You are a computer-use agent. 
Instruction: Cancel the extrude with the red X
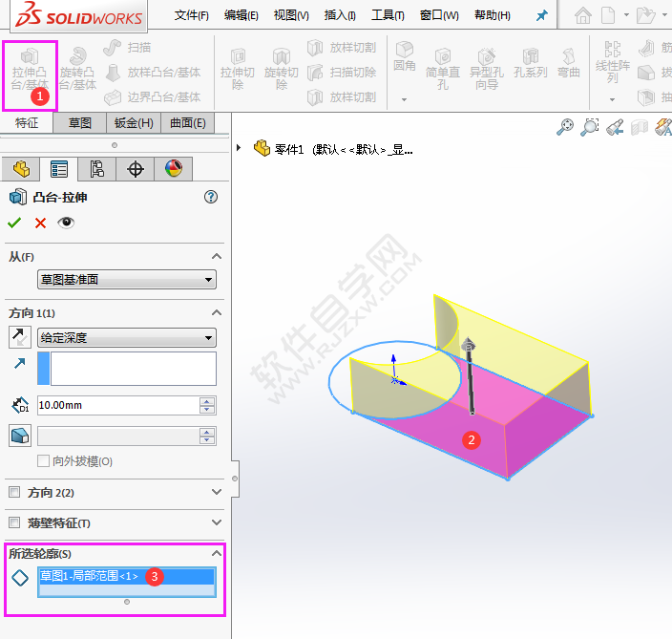40,223
